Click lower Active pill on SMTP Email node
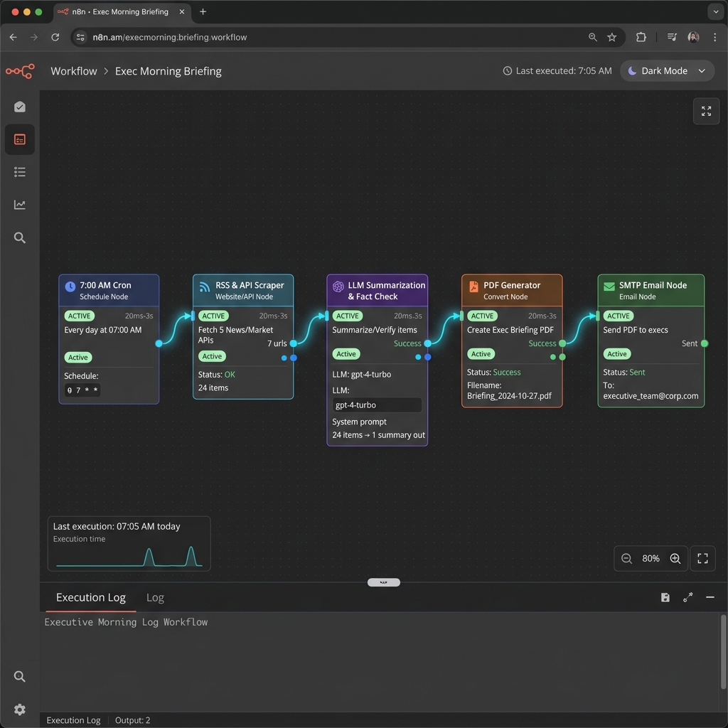 point(617,354)
